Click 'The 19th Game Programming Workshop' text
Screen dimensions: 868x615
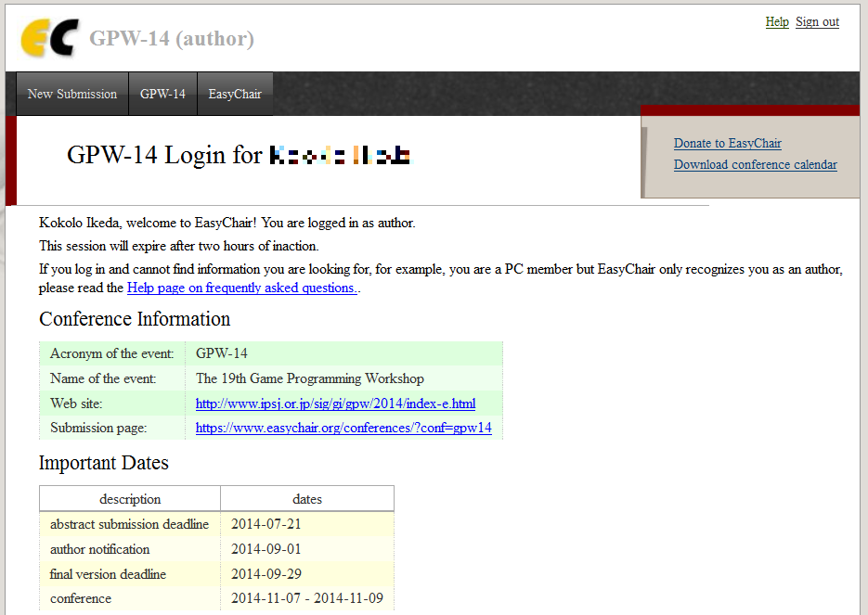point(310,378)
